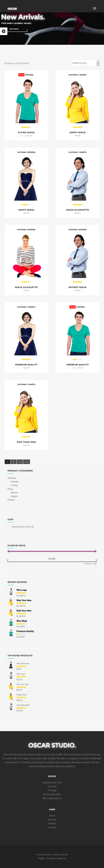
Task: Click Woo Logo review thumbnail icon
Action: pos(11,592)
